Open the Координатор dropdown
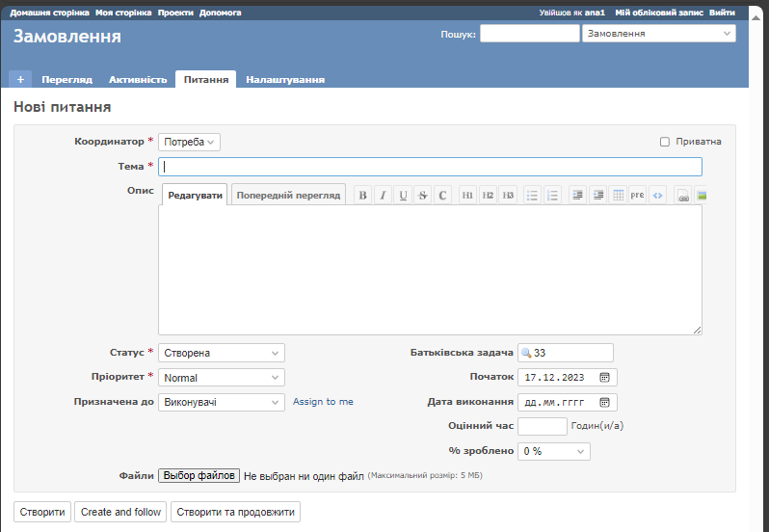The height and width of the screenshot is (532, 769). 189,142
